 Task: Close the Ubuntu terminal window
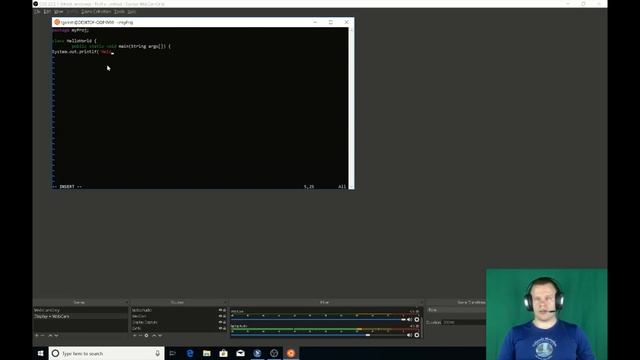point(347,22)
